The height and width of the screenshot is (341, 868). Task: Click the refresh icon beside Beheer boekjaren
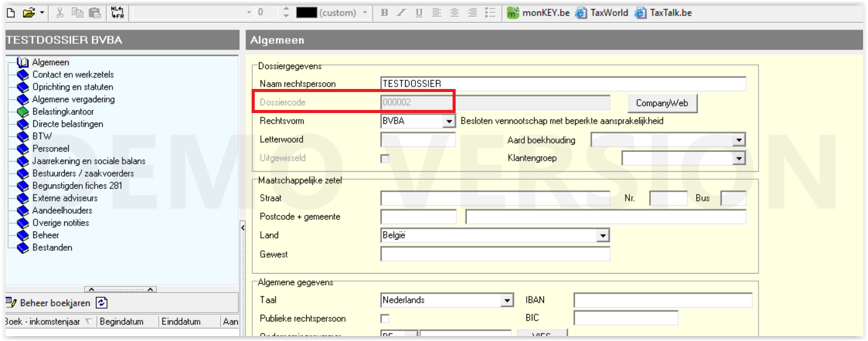(x=102, y=303)
